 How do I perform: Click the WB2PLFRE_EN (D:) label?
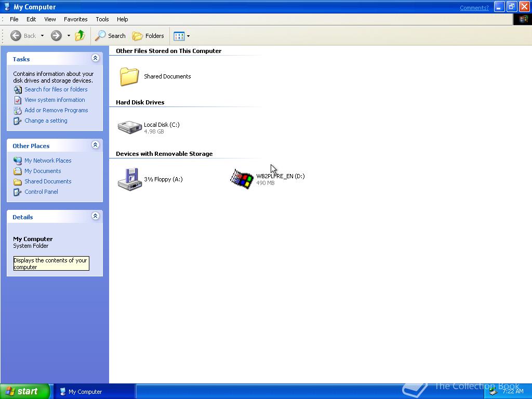click(x=280, y=176)
